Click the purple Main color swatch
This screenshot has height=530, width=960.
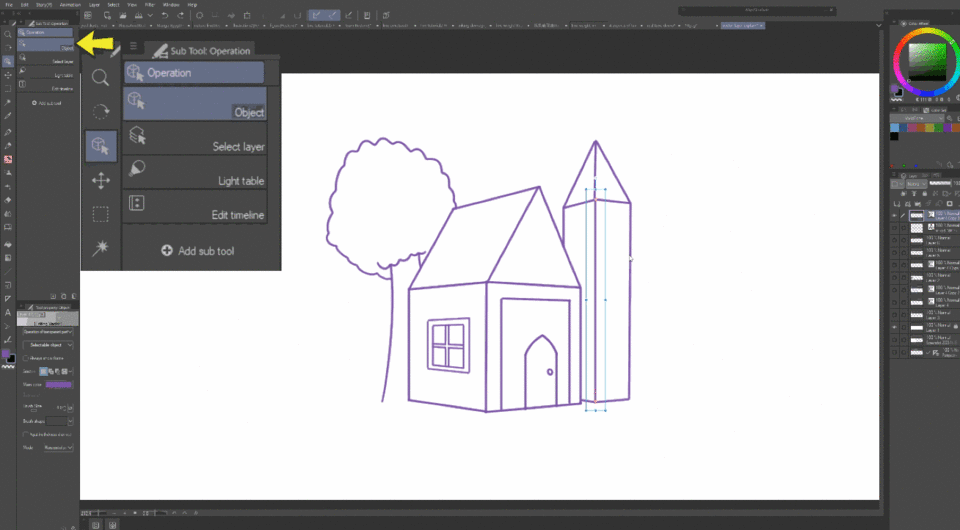click(59, 383)
